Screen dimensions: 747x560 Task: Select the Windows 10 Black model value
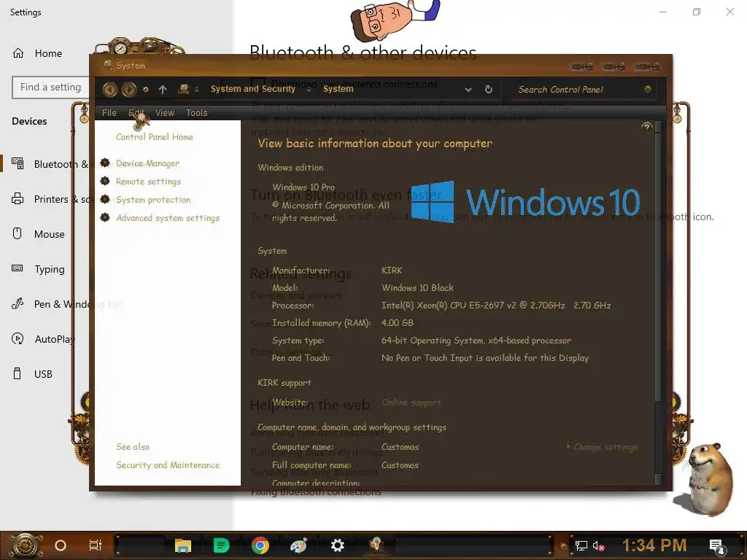click(x=417, y=287)
